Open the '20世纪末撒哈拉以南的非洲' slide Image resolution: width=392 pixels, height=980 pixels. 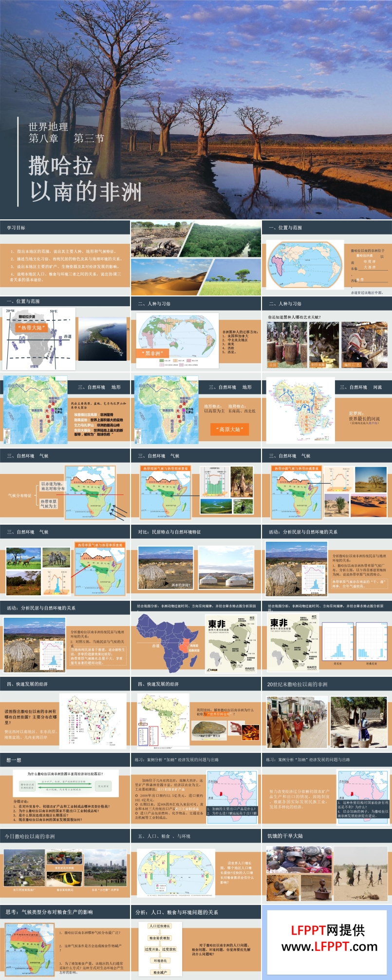click(x=297, y=684)
